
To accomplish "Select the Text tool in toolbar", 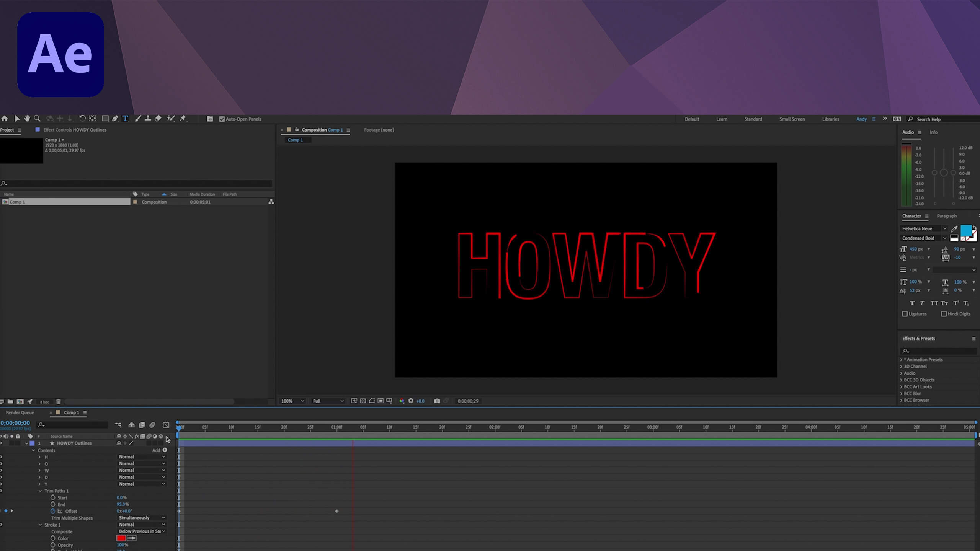I will 126,119.
